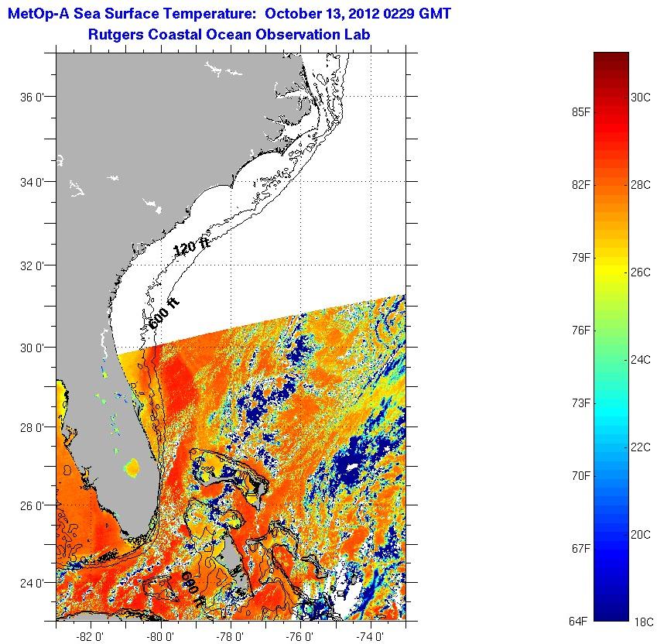This screenshot has width=657, height=644.
Task: Click the 18C colorbar label
Action: pos(644,622)
